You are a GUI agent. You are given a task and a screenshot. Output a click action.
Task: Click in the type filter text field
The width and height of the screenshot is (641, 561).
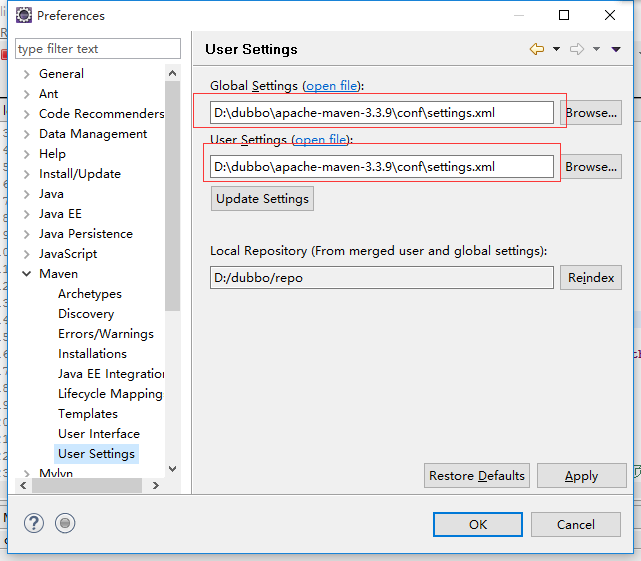coord(97,49)
